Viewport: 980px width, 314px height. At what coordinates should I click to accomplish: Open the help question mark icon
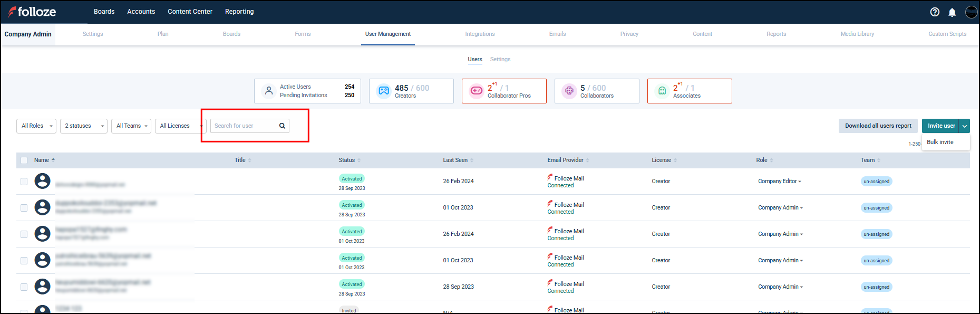(x=935, y=12)
